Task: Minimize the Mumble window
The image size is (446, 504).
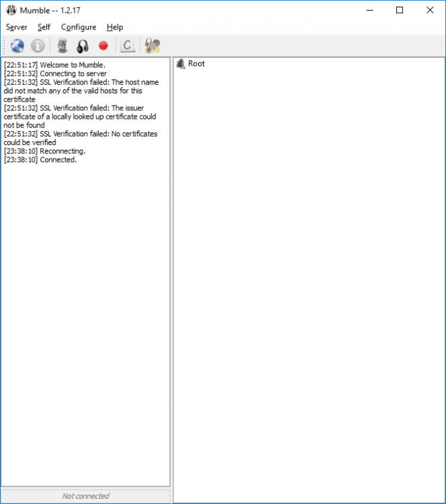Action: [x=369, y=10]
